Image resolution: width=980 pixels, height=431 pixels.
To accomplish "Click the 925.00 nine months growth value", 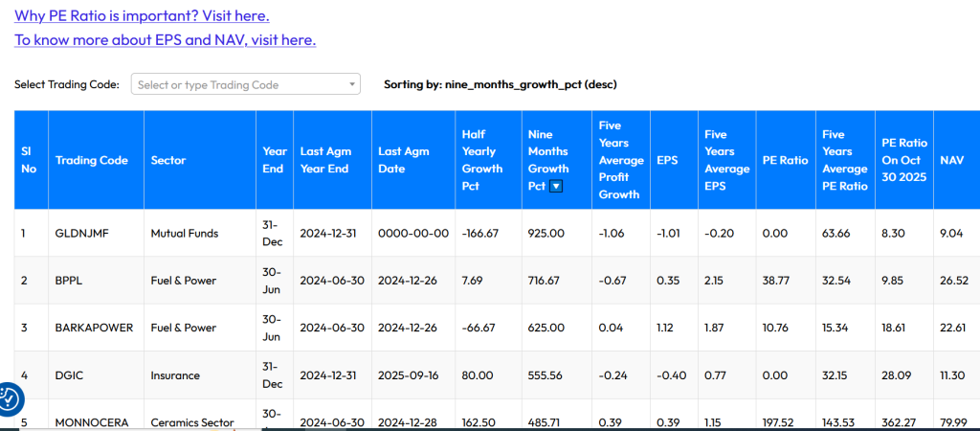I will click(x=546, y=234).
